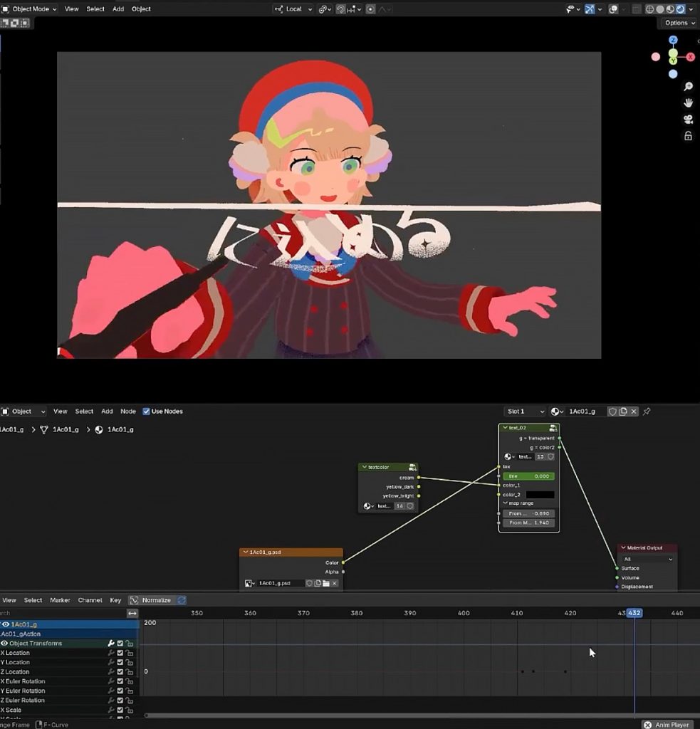Open the Slot 1 material slot dropdown
Screen dimensions: 700x729
525,411
